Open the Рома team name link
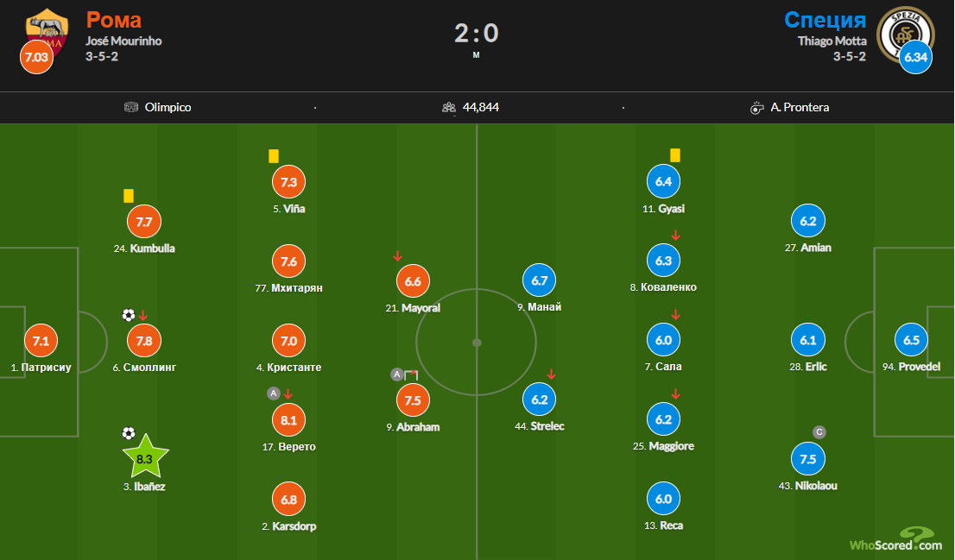The image size is (955, 560). point(114,20)
